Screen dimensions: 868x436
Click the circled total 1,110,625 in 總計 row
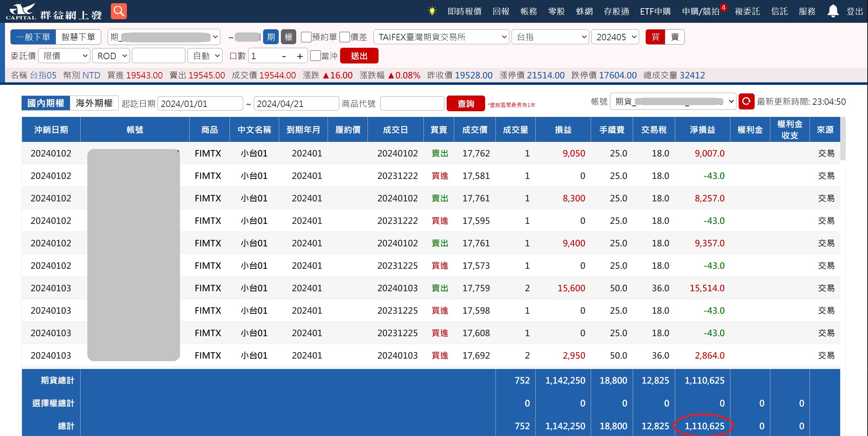tap(704, 426)
